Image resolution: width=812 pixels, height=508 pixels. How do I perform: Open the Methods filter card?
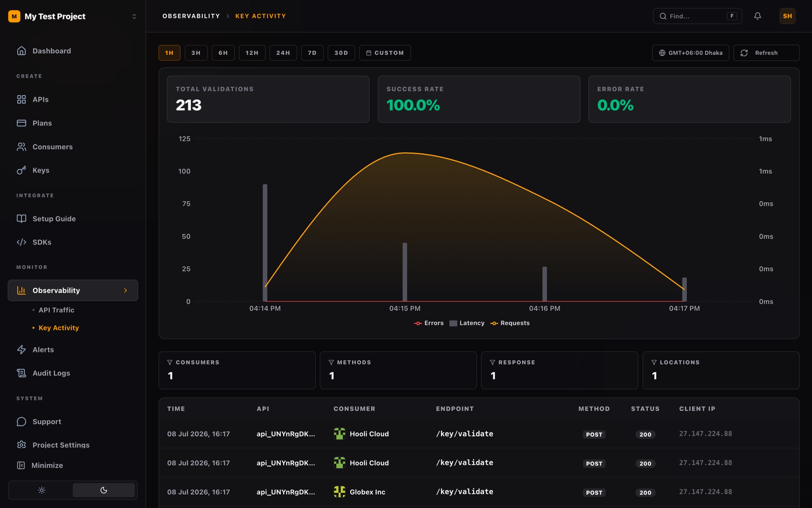(398, 370)
